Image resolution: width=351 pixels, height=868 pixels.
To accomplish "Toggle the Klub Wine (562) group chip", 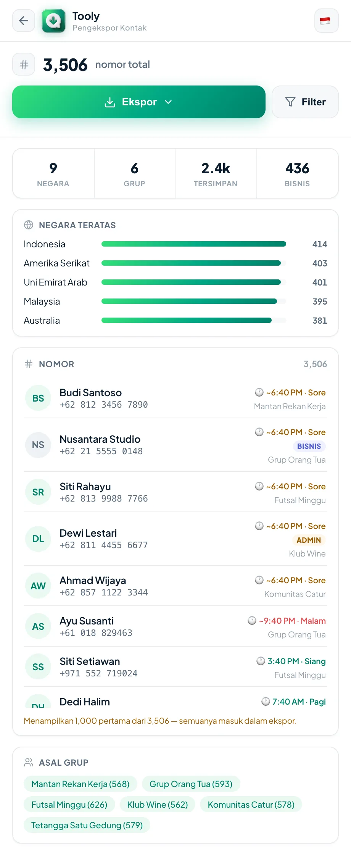I will 157,805.
